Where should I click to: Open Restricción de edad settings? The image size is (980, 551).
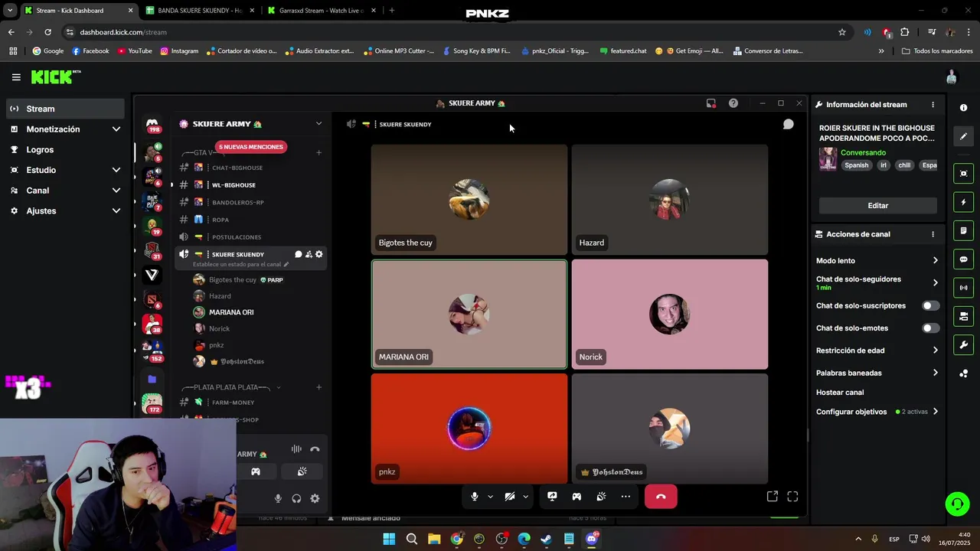coord(877,350)
